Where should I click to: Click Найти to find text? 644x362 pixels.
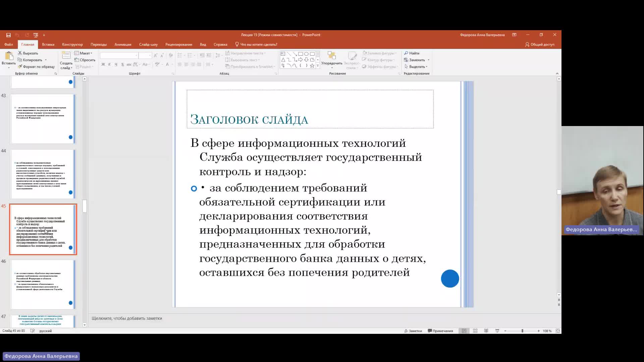(412, 53)
